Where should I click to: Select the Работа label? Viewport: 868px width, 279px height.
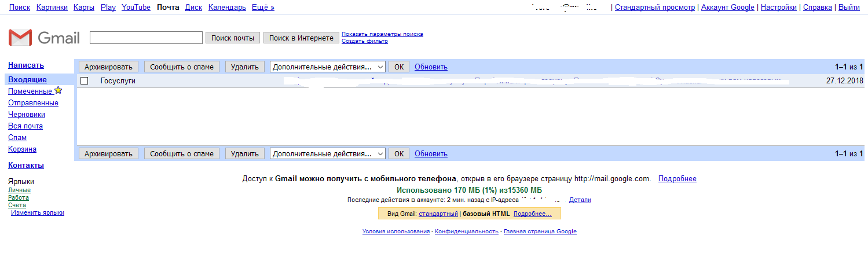coord(19,197)
